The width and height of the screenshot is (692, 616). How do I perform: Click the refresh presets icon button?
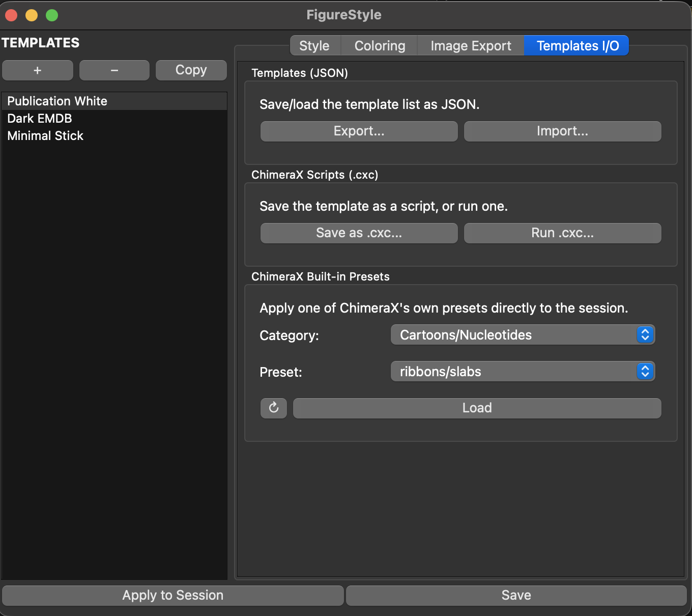point(274,408)
